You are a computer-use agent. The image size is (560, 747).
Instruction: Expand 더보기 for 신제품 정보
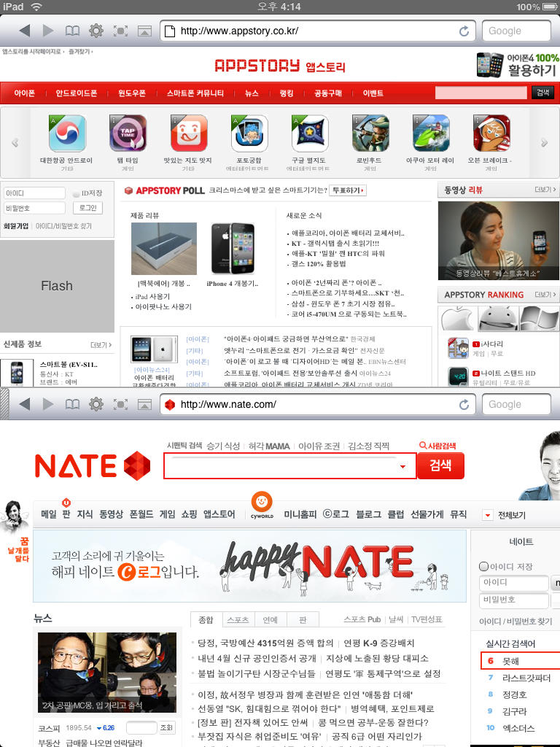pyautogui.click(x=101, y=344)
